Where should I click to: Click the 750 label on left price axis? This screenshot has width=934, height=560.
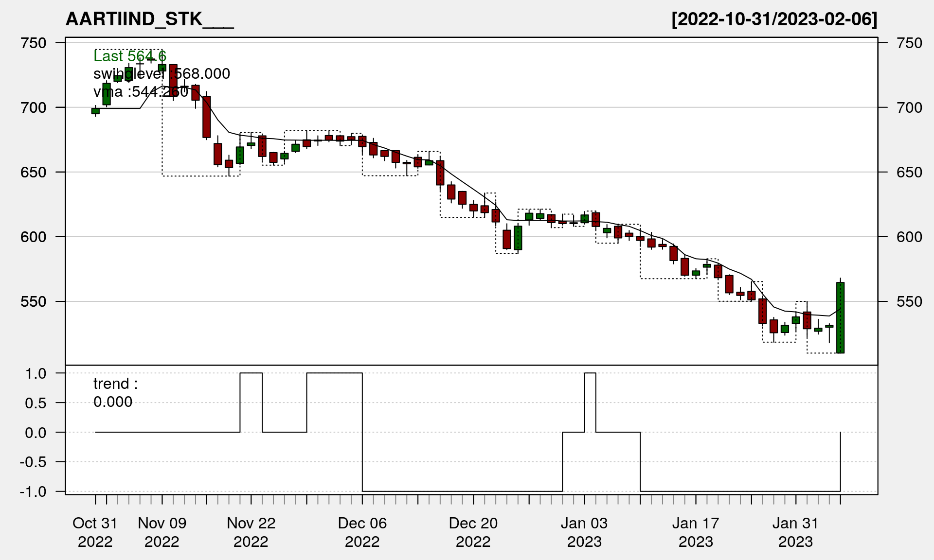34,43
